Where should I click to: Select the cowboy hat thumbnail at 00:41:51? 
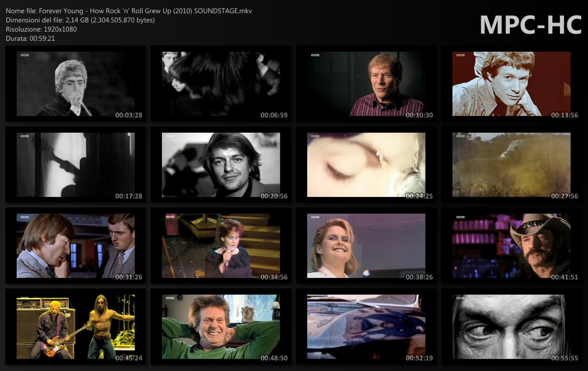[x=512, y=246]
